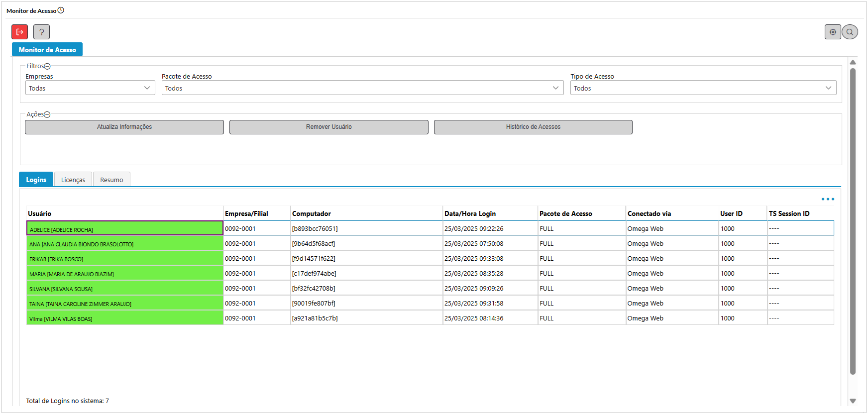Click the red exit icon

[20, 32]
